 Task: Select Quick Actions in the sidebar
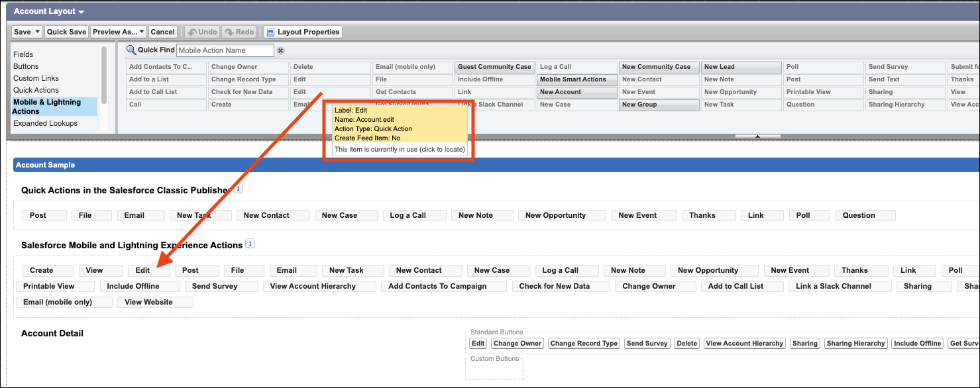[36, 90]
